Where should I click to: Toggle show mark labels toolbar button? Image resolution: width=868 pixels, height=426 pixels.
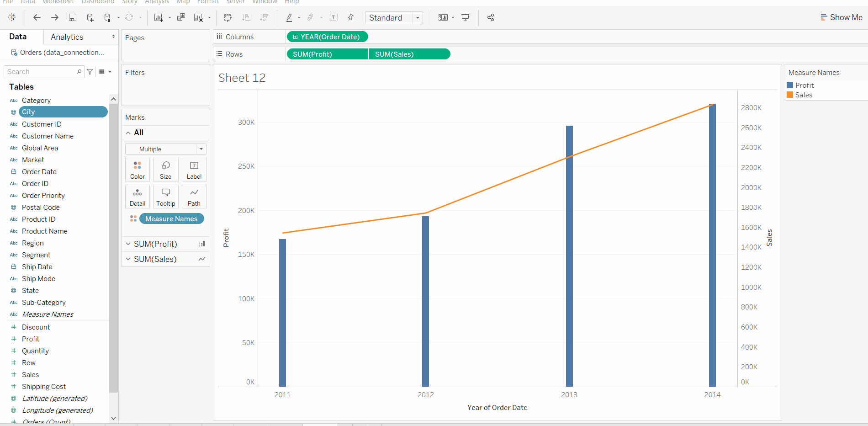334,17
